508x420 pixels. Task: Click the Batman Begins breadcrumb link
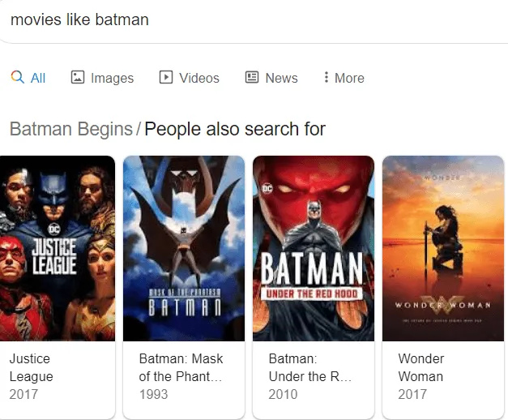(x=70, y=129)
